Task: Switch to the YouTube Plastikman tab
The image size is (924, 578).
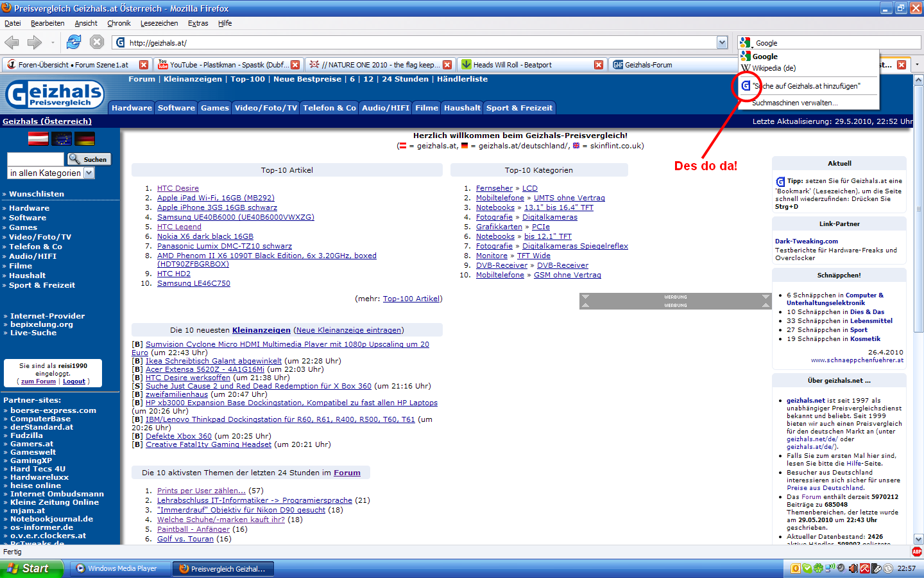Action: [x=229, y=65]
